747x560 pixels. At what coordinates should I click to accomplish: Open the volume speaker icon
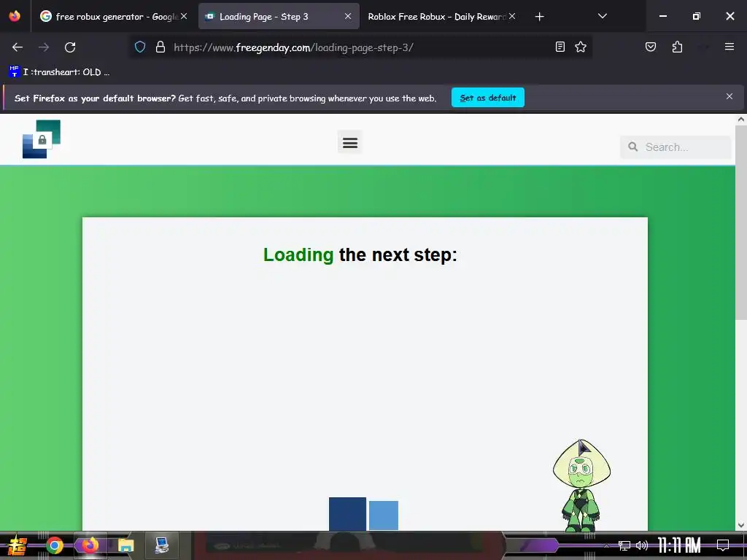tap(642, 545)
